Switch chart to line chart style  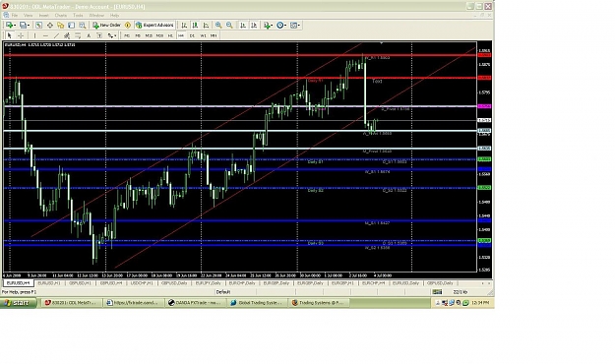(206, 26)
